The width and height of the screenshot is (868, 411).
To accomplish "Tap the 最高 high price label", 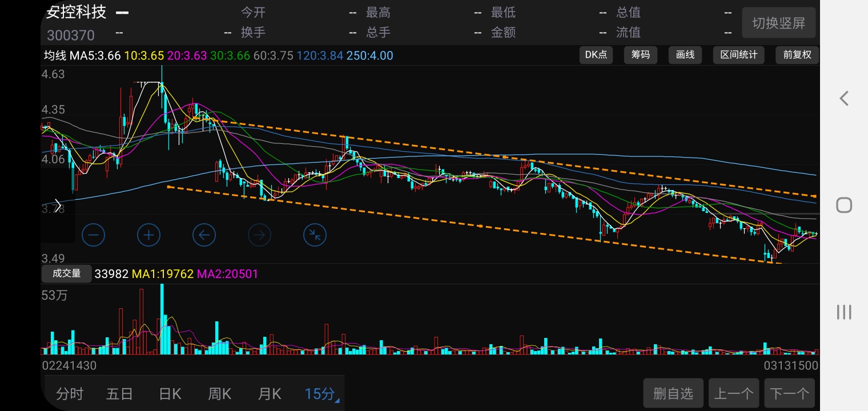I will pyautogui.click(x=378, y=13).
